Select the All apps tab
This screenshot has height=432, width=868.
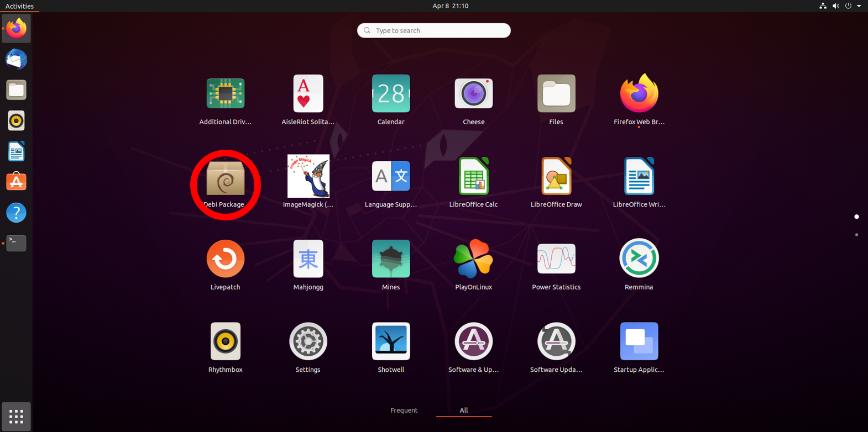(463, 410)
